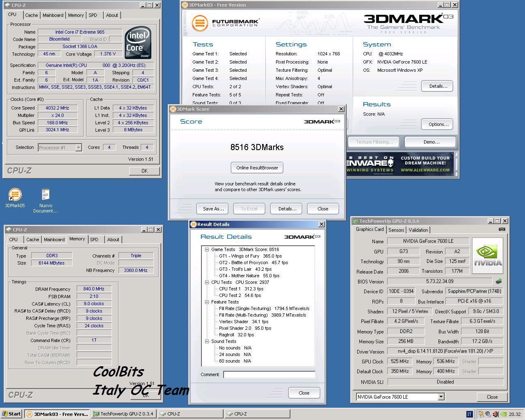This screenshot has height=420, width=525.
Task: Switch to Validation tab in GPU-Z
Action: pos(418,230)
